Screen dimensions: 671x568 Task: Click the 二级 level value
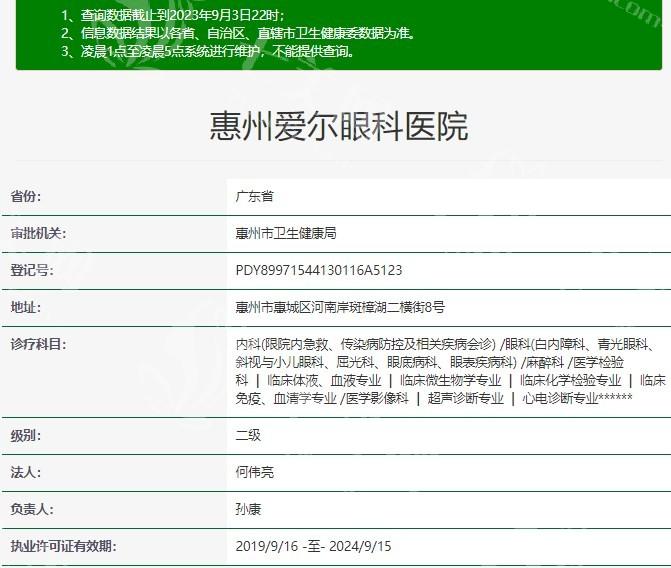tap(248, 435)
